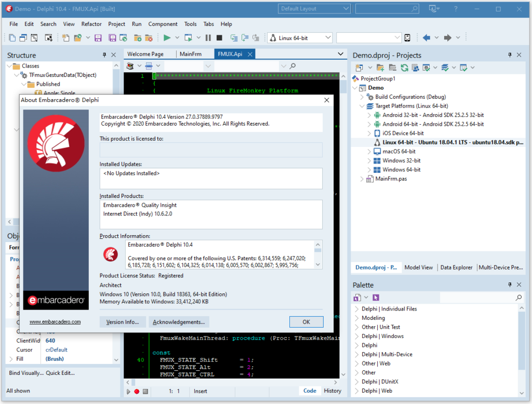Click the Version Info... button
532x404 pixels.
pos(123,322)
